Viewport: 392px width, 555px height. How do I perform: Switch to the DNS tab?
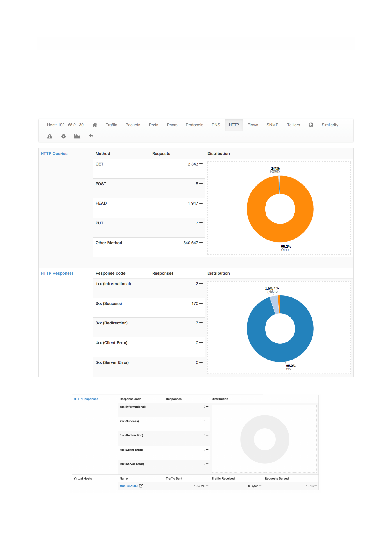point(216,125)
